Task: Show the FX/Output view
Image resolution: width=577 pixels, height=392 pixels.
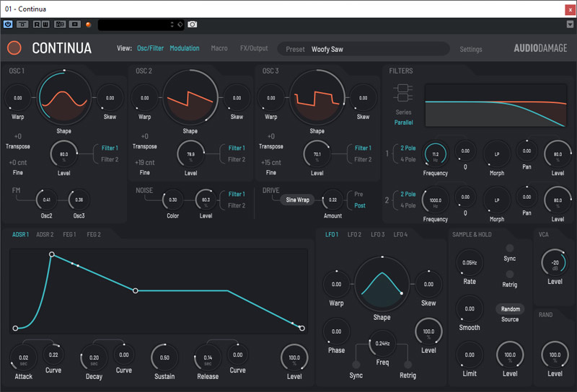Action: 254,48
